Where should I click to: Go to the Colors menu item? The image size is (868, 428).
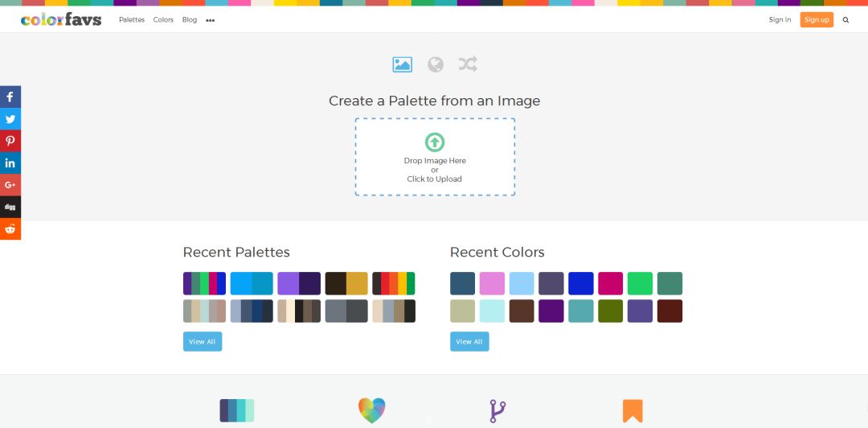[x=163, y=20]
